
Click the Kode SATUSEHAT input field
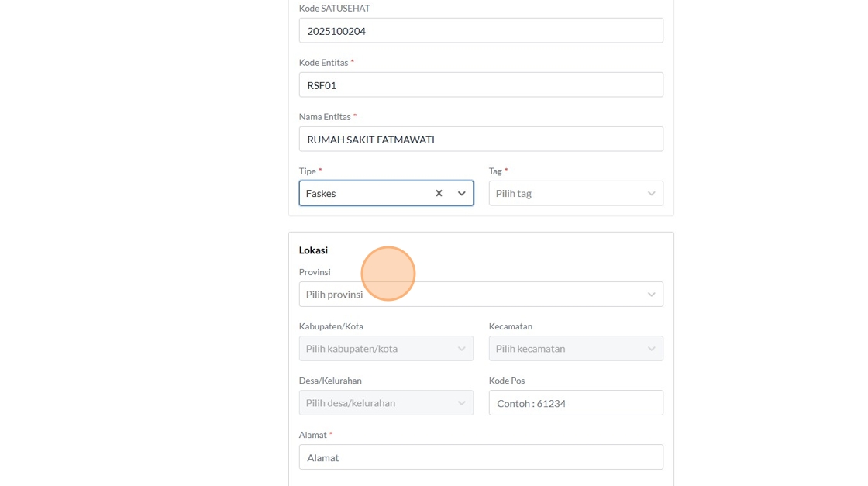(480, 31)
